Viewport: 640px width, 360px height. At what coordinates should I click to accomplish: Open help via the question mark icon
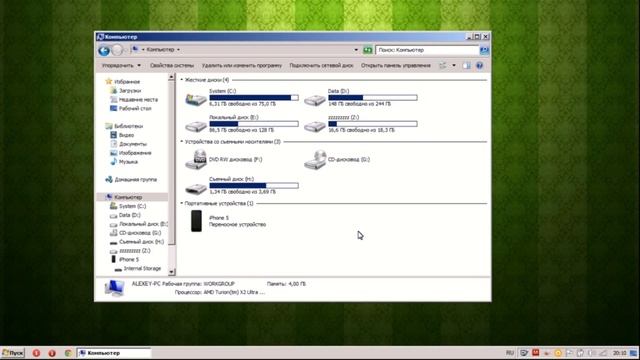[x=480, y=65]
